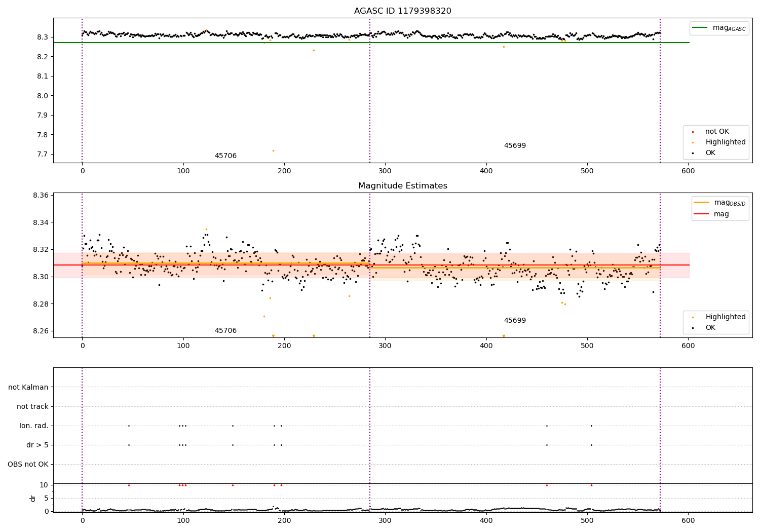
Task: Click the "not Kalman" axis label
Action: point(28,387)
